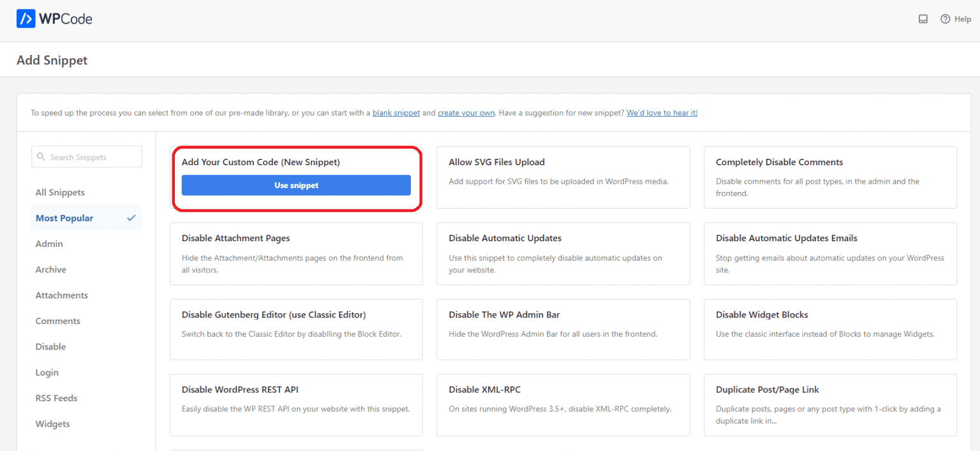This screenshot has width=980, height=451.
Task: Open the blank snippet link
Action: tap(396, 112)
